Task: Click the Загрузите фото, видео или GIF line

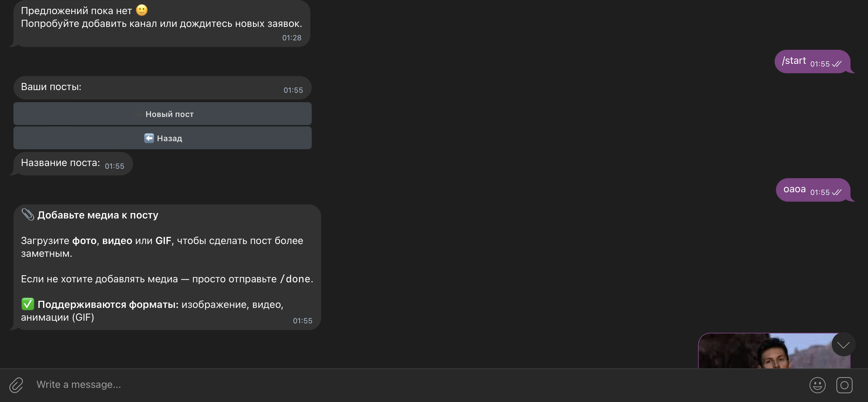Action: [x=162, y=241]
